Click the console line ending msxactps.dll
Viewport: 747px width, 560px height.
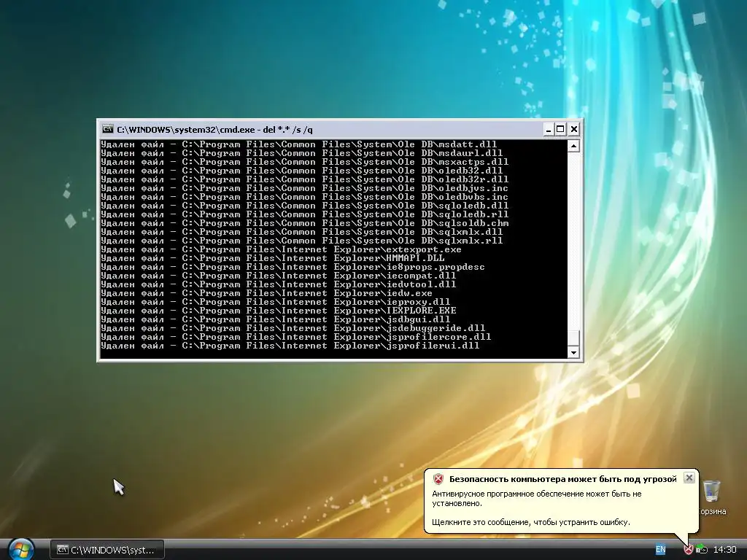304,162
